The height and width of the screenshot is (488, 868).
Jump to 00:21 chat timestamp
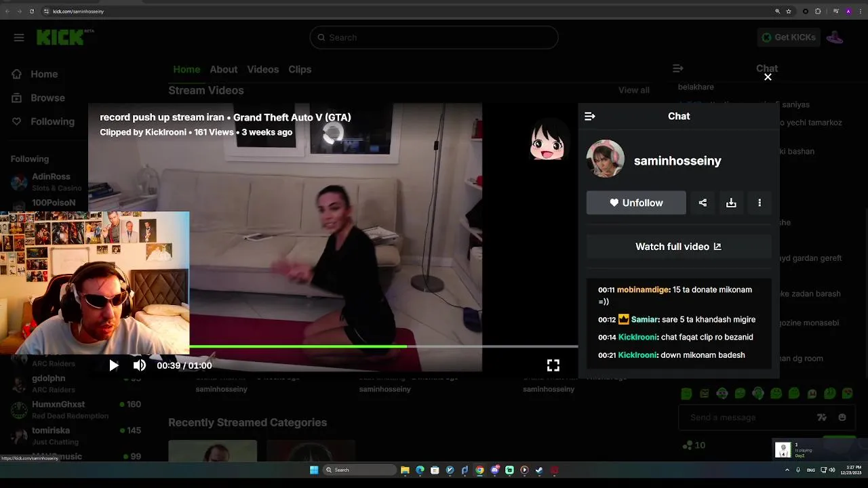pos(606,355)
